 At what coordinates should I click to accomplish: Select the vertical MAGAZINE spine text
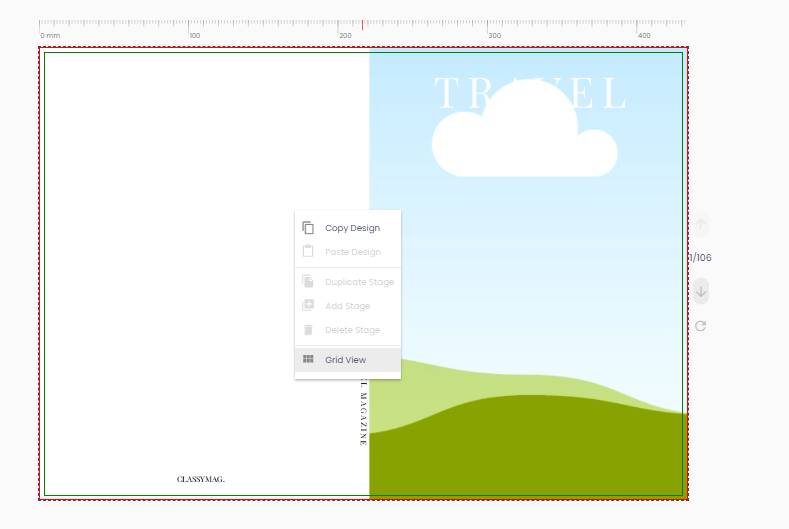tap(363, 413)
